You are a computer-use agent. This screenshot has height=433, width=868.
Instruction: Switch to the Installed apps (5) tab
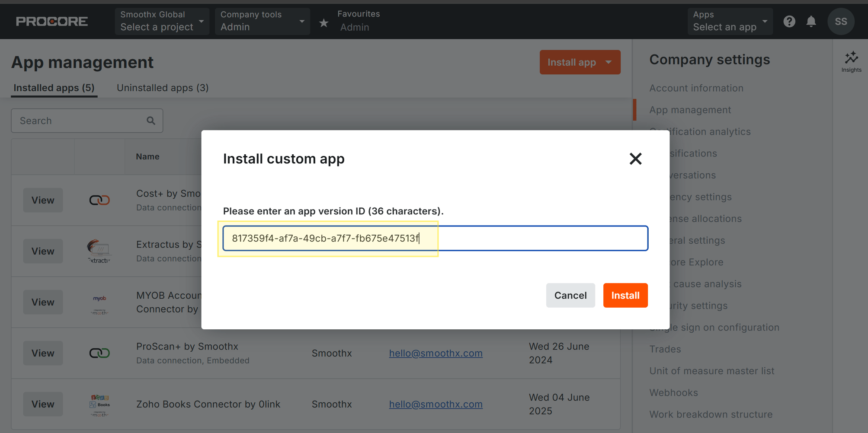[x=54, y=88]
